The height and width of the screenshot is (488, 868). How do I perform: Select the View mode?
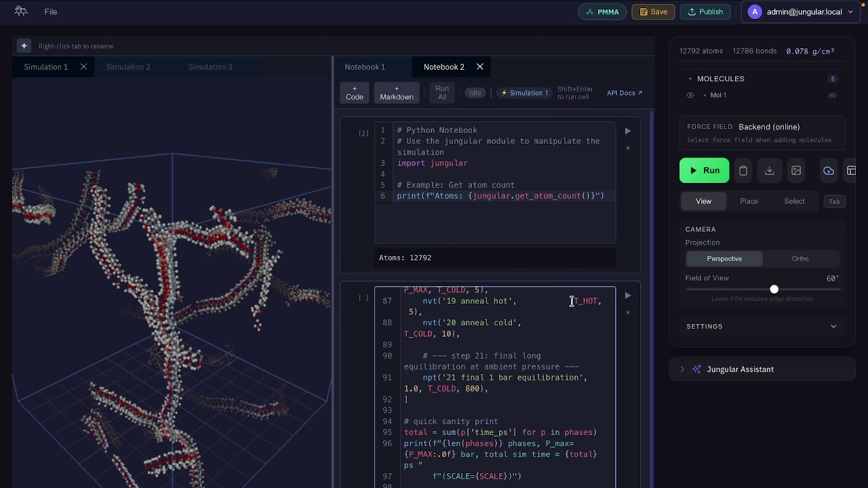tap(704, 201)
